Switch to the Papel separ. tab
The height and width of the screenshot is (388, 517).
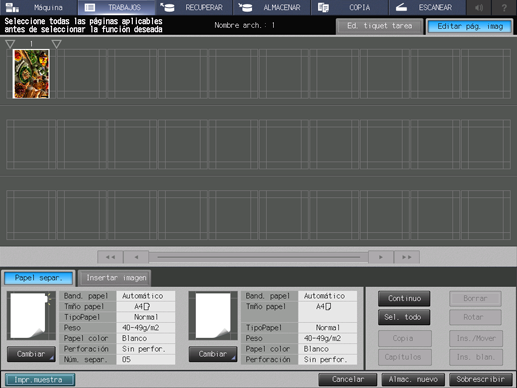pos(38,278)
